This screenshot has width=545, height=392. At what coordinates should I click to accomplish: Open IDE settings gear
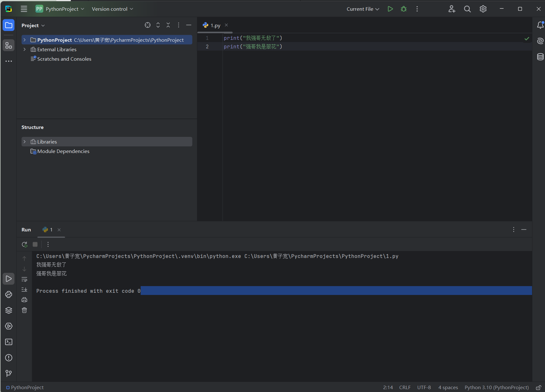(483, 9)
